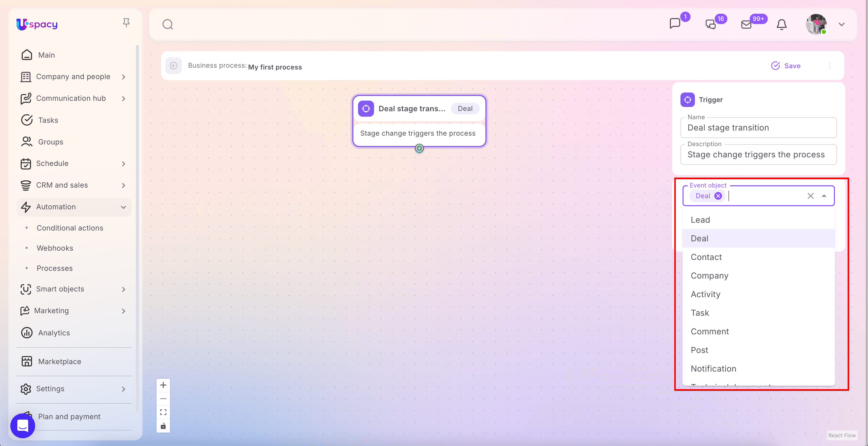Screen dimensions: 868x446
Task: Add a step with the green plus connector
Action: (x=419, y=148)
